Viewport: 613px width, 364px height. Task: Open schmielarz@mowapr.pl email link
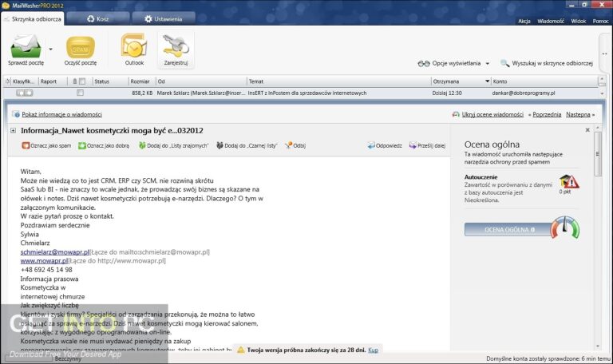(55, 252)
